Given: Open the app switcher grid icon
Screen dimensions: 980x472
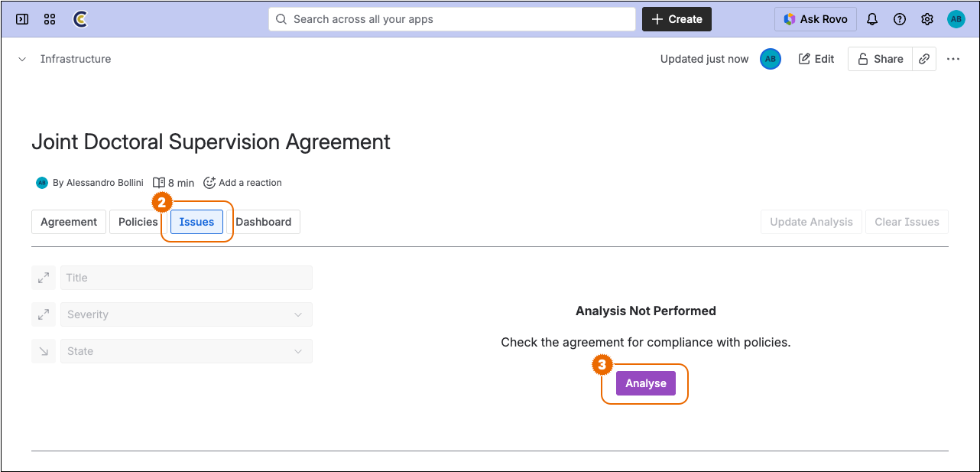Looking at the screenshot, I should coord(49,19).
